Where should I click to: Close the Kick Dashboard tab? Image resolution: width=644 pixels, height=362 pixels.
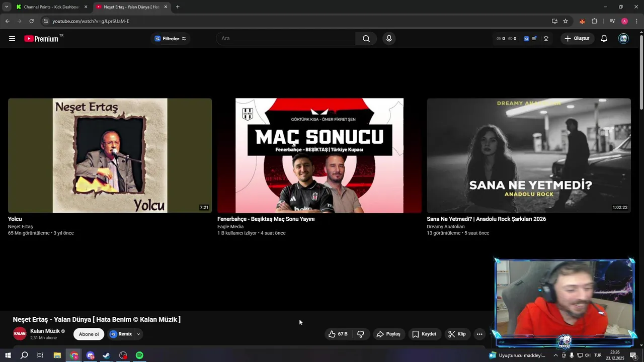pos(86,7)
